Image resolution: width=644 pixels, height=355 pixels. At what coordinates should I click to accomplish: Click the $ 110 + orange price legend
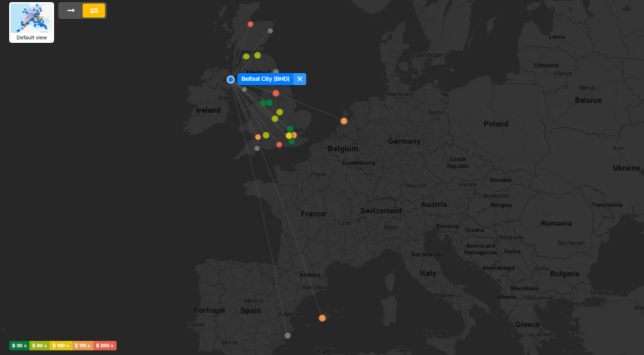pyautogui.click(x=83, y=345)
